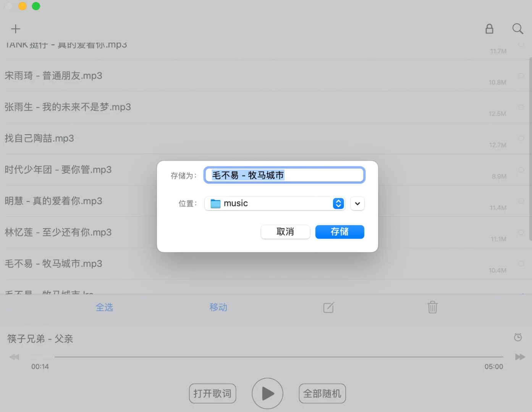The image size is (532, 412).
Task: Toggle selection circle for 毛不易 - 牧马城市.mp3
Action: point(521,264)
